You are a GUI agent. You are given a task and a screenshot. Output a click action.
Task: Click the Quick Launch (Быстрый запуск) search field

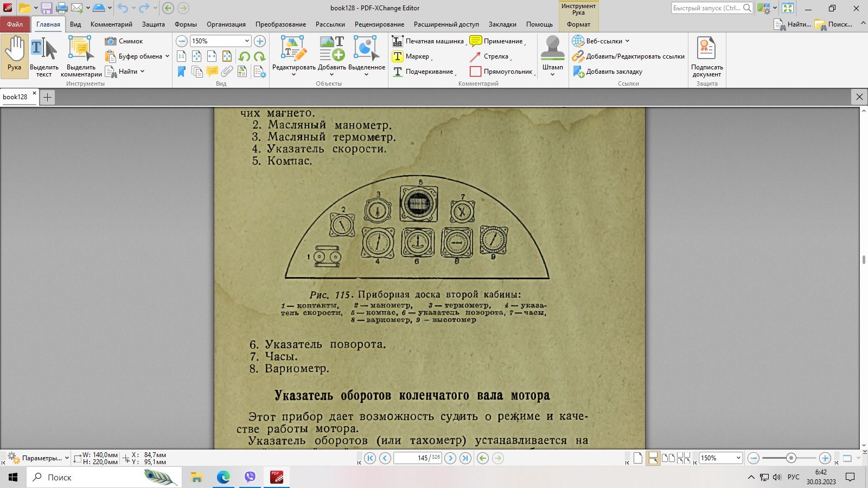(x=712, y=8)
